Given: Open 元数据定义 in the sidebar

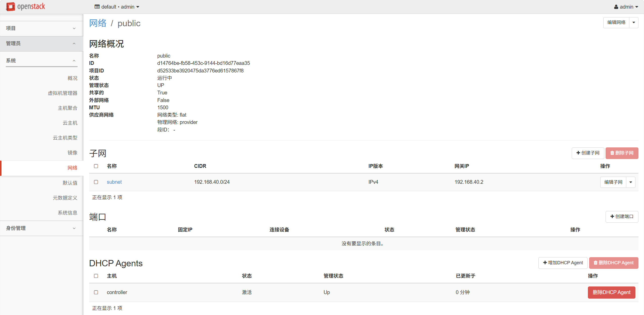Looking at the screenshot, I should 65,198.
